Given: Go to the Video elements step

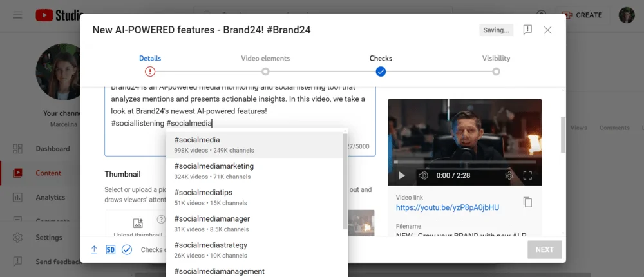Looking at the screenshot, I should tap(265, 59).
